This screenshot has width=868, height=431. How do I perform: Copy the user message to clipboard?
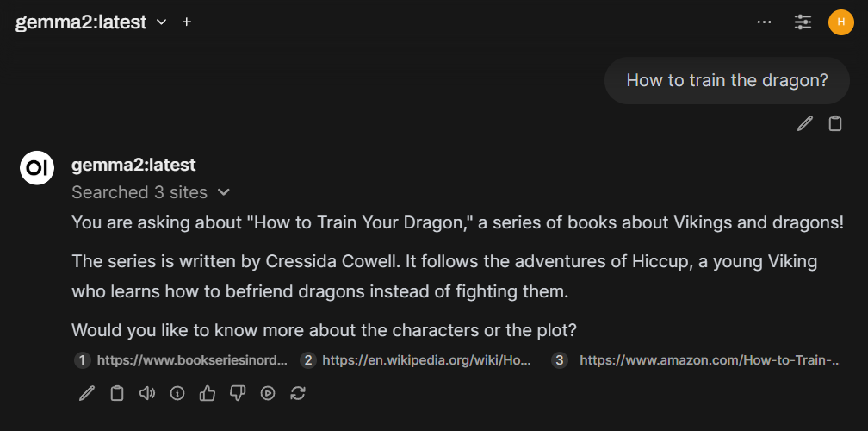click(834, 123)
